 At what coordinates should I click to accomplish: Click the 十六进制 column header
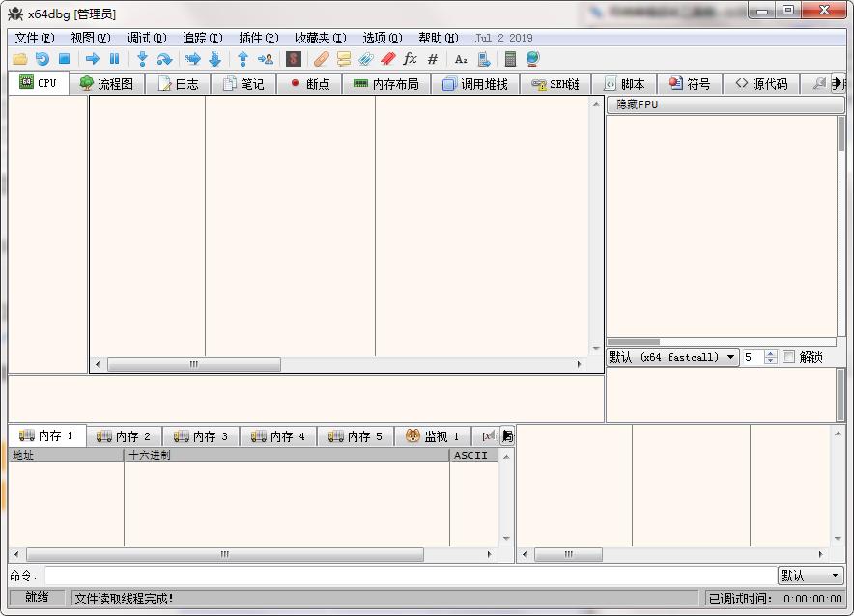tap(286, 455)
